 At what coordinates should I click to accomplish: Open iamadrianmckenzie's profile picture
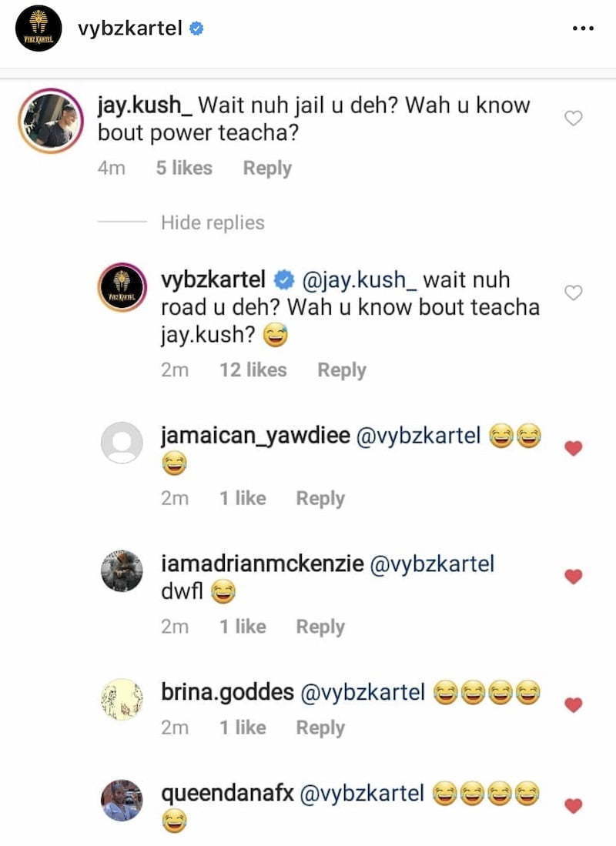click(x=122, y=571)
